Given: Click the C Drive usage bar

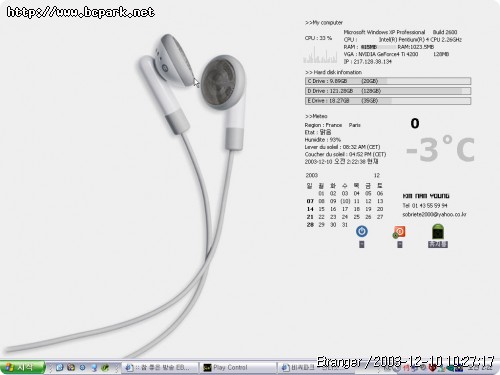Looking at the screenshot, I should [x=388, y=81].
